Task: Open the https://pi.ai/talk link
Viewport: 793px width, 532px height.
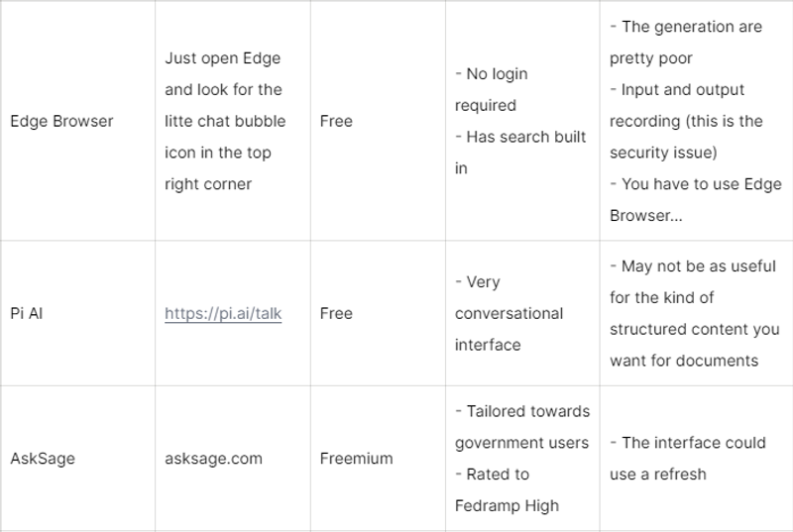Action: coord(223,313)
